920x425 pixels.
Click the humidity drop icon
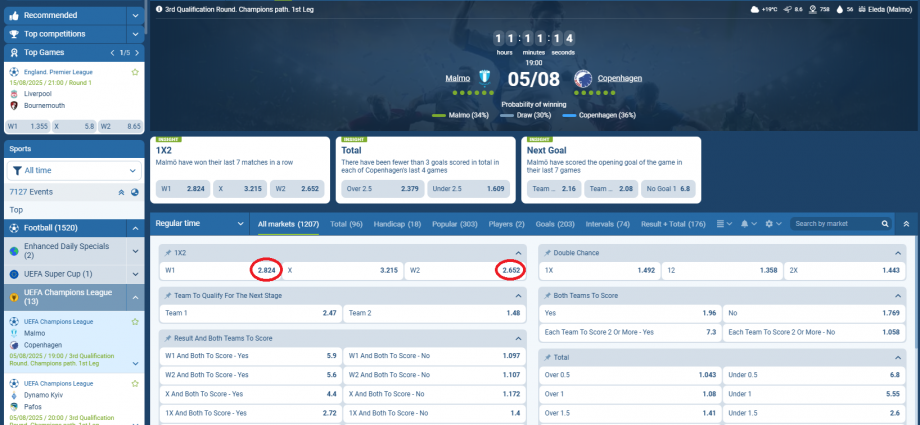(x=840, y=9)
